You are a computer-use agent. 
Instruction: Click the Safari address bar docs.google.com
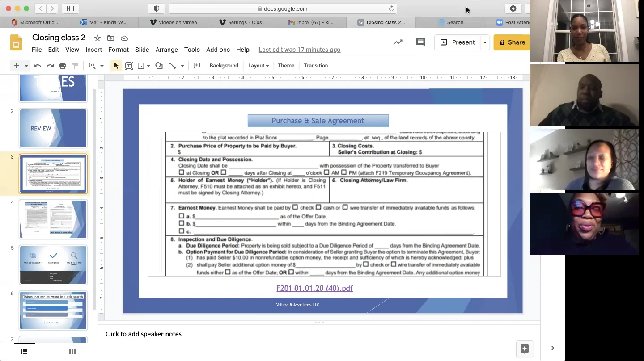[x=282, y=8]
